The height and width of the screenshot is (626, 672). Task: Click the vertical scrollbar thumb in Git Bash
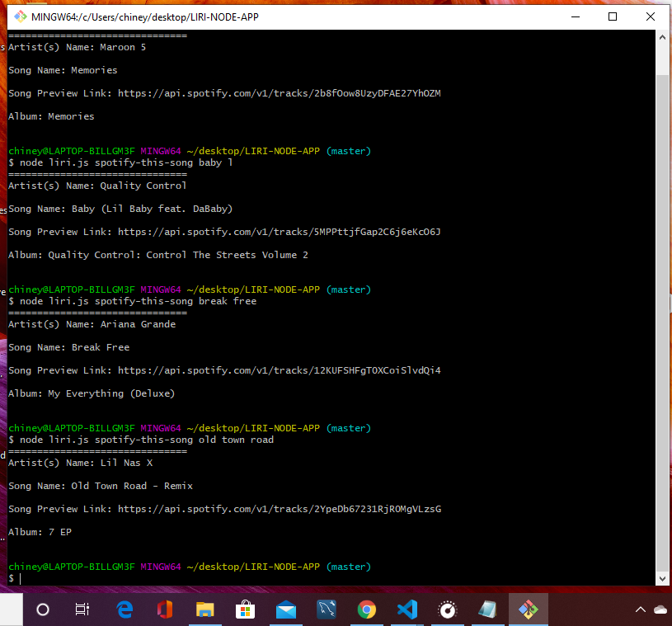[x=662, y=322]
